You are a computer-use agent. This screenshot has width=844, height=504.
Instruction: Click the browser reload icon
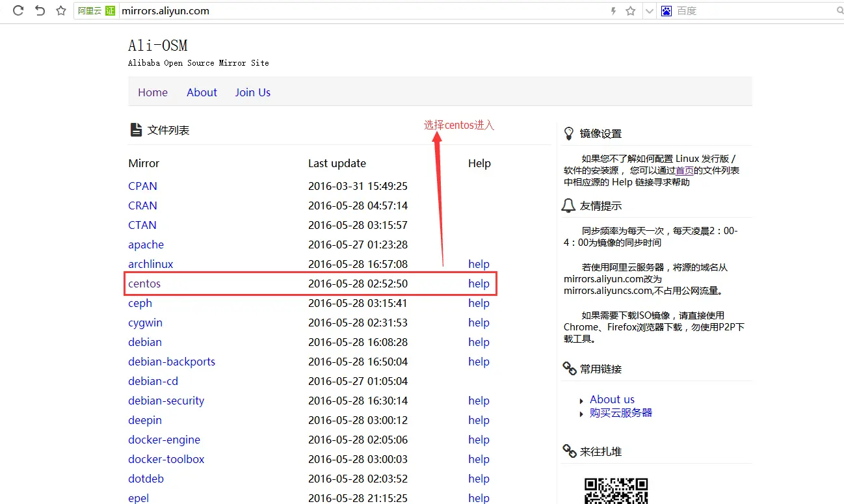click(18, 10)
